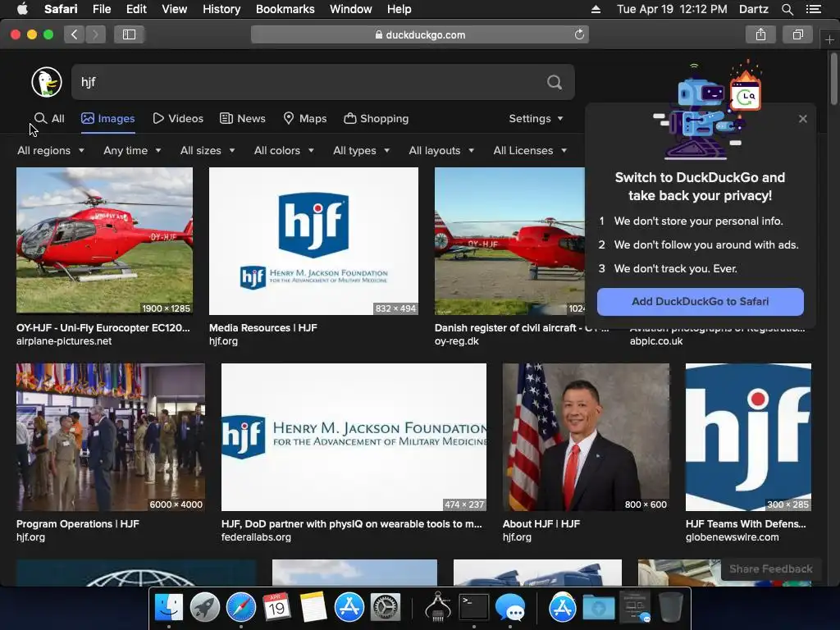Switch to the News tab
This screenshot has width=840, height=630.
tap(243, 118)
